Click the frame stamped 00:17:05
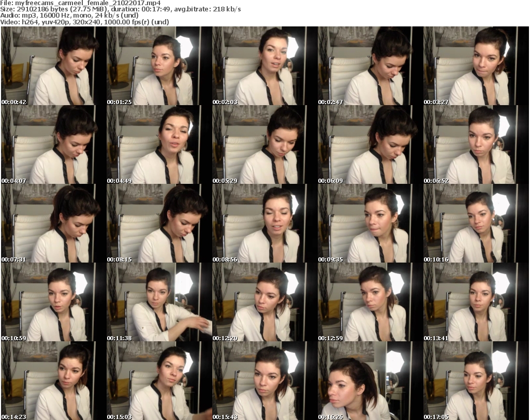 point(476,381)
